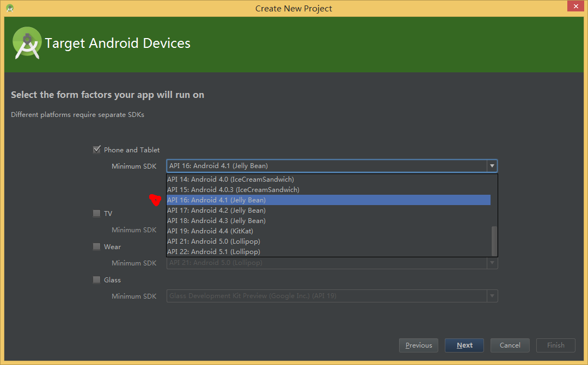588x365 pixels.
Task: Click the 'Target Android Devices' heading
Action: (118, 43)
